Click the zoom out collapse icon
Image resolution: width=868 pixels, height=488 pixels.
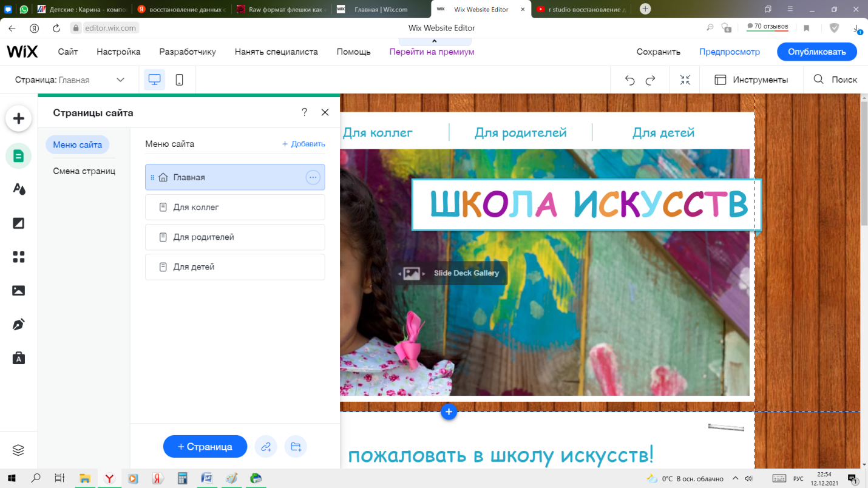685,80
